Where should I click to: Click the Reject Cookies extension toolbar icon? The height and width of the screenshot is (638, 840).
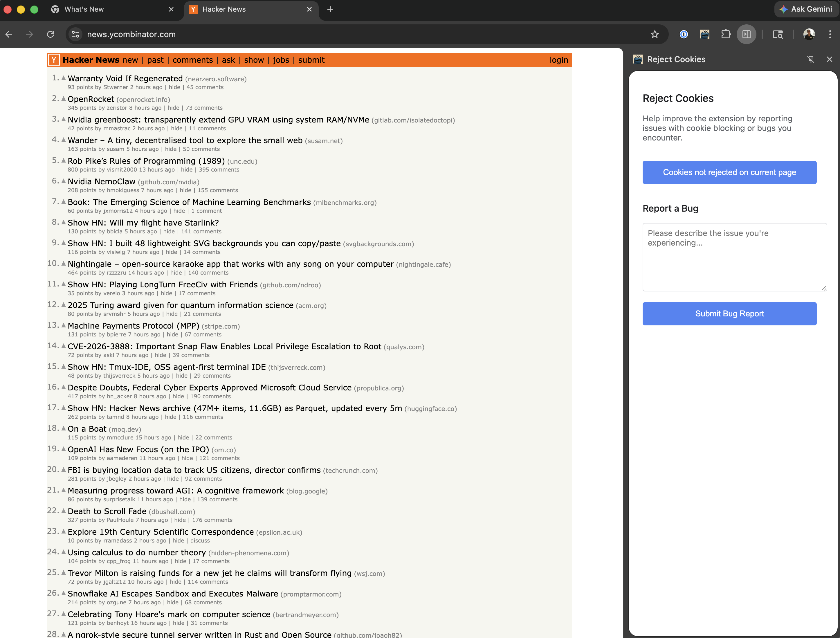click(x=704, y=34)
